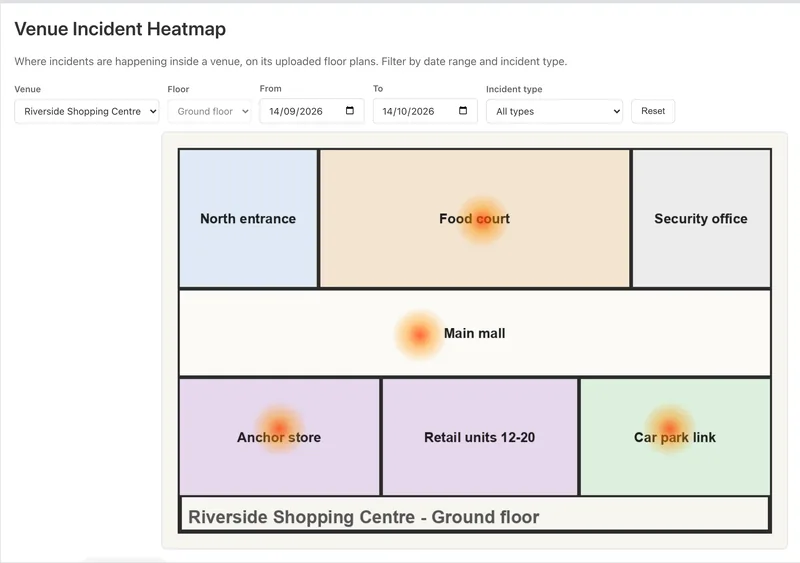Image resolution: width=800 pixels, height=563 pixels.
Task: Open calendar picker icon in To date
Action: click(463, 111)
